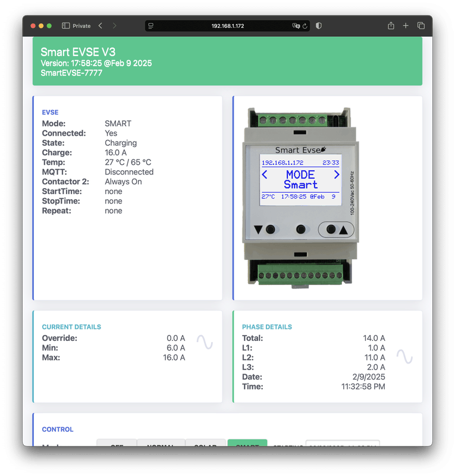Viewport: 455px width, 476px height.
Task: Click the MQTT Disconnected value
Action: tap(129, 172)
